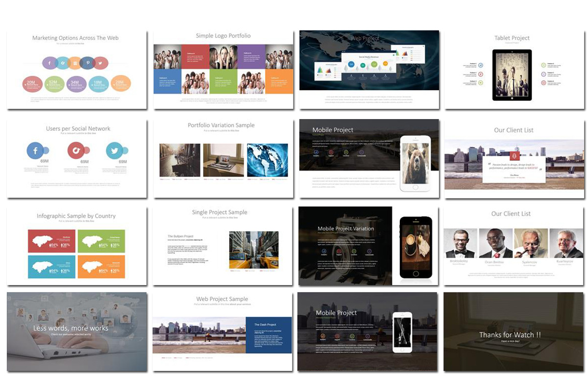Click the large Twitter bird circle icon
This screenshot has width=588, height=392.
(x=115, y=150)
